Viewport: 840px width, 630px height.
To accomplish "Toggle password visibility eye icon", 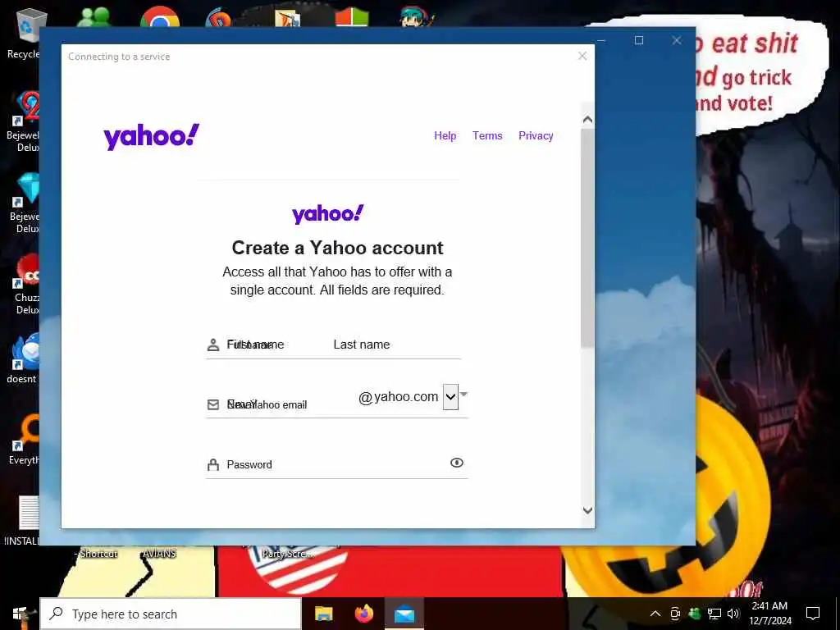I will click(x=456, y=463).
